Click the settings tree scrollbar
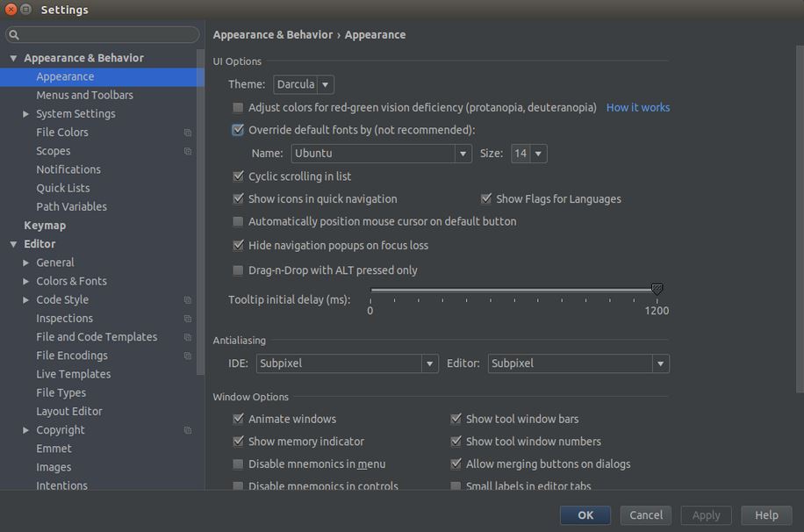 (x=200, y=213)
